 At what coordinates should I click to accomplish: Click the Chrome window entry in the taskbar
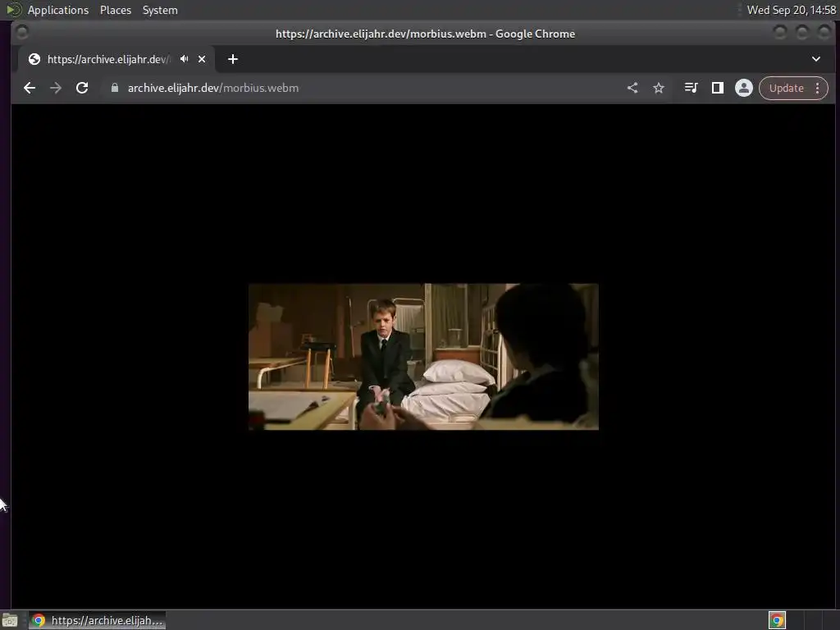click(x=97, y=620)
